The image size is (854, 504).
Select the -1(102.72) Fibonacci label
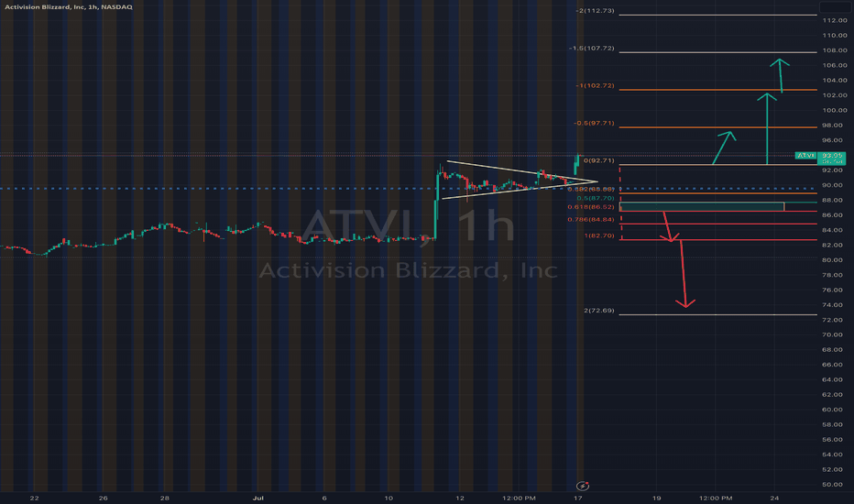595,86
